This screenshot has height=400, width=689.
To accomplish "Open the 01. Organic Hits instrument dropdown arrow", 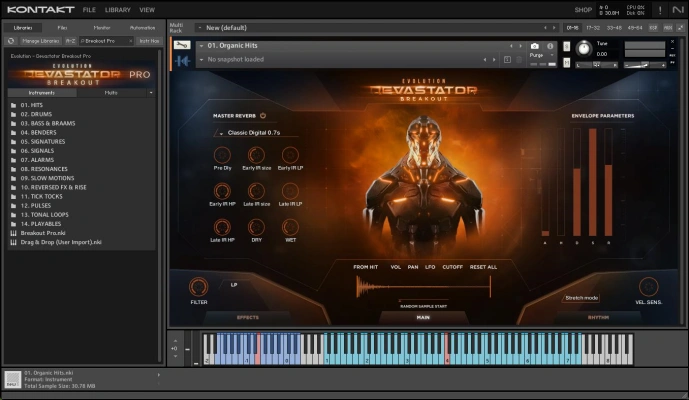I will (x=201, y=46).
